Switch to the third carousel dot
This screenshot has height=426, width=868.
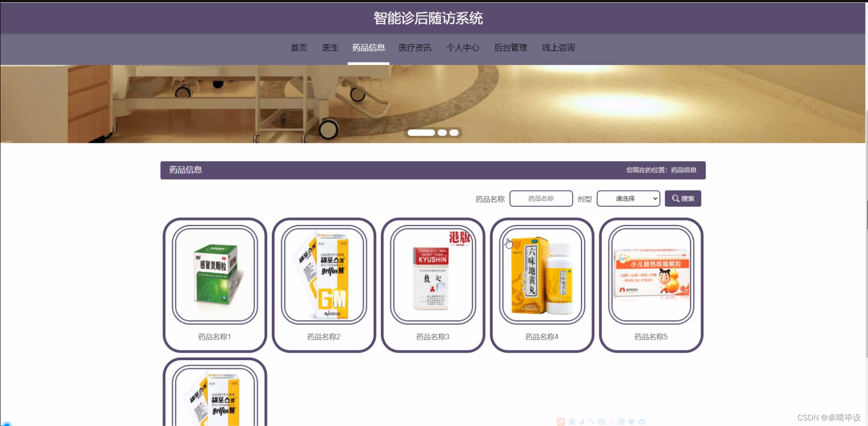pyautogui.click(x=454, y=133)
